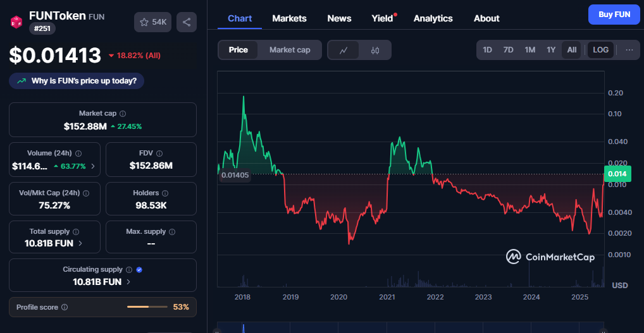Click the 2018 label on time axis

242,296
